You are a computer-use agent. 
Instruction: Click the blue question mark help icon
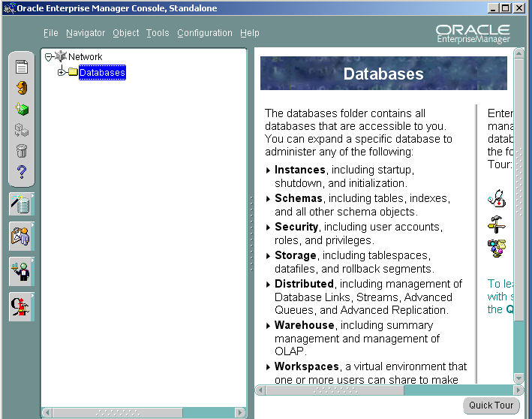21,172
